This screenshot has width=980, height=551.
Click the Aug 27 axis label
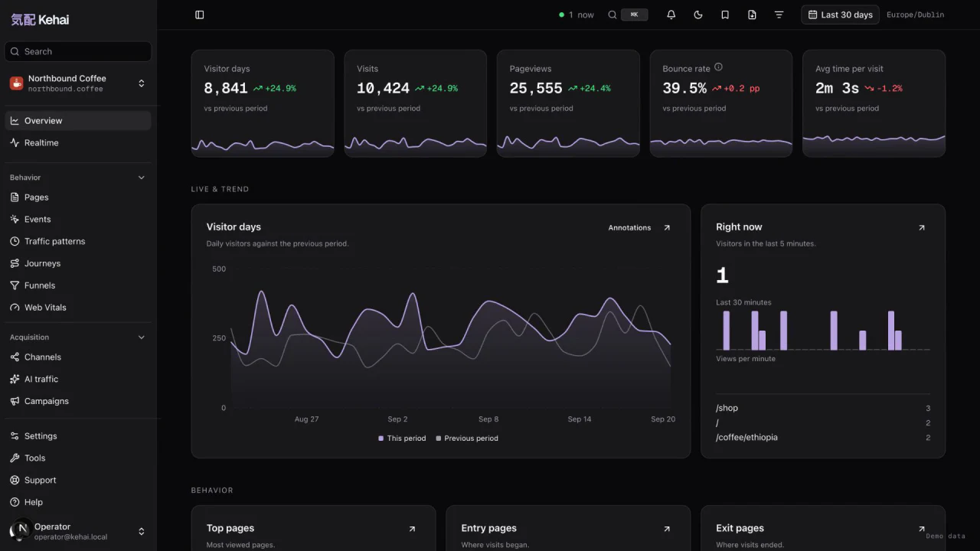(306, 419)
